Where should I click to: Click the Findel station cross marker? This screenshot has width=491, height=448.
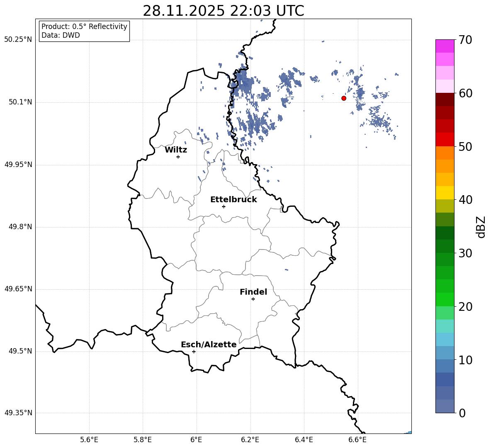(x=253, y=299)
